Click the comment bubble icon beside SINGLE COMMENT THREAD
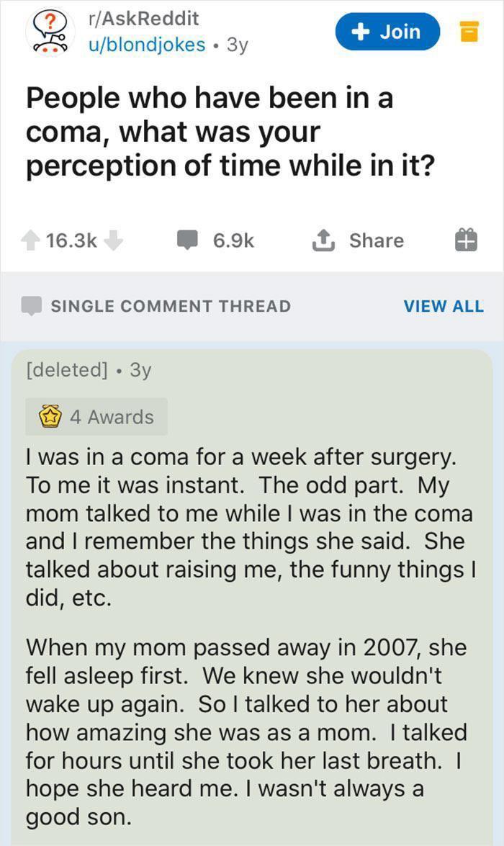 (x=31, y=305)
